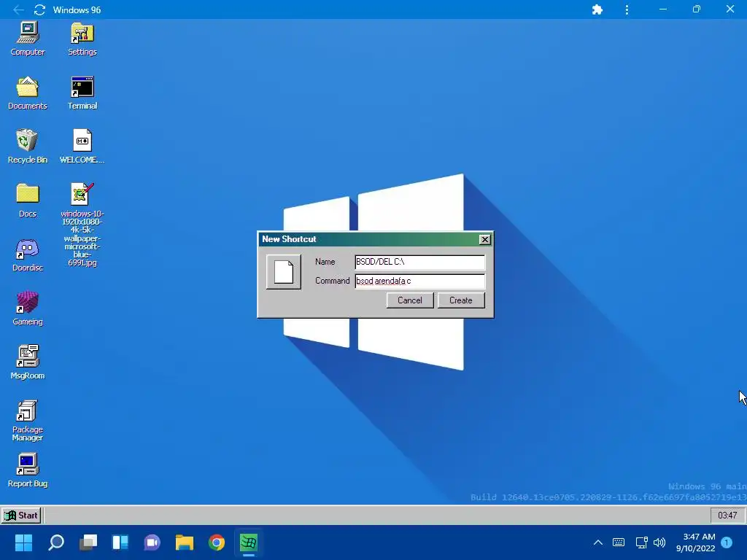Image resolution: width=747 pixels, height=560 pixels.
Task: Open the system clock 3:47 AM date
Action: 695,542
